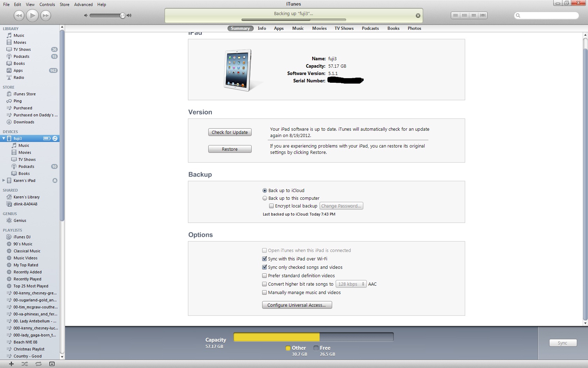Show or hide the artwork viewer button
588x368 pixels.
coord(52,364)
